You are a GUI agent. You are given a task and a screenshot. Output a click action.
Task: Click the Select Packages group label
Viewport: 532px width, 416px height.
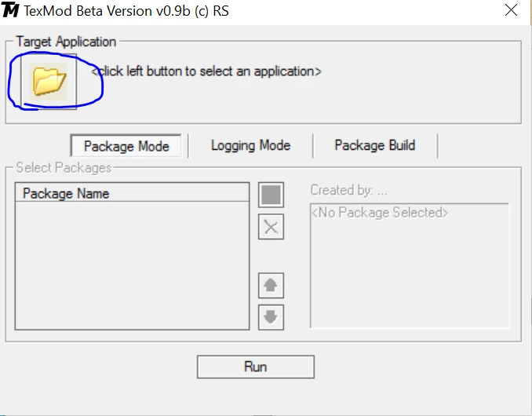(x=64, y=167)
